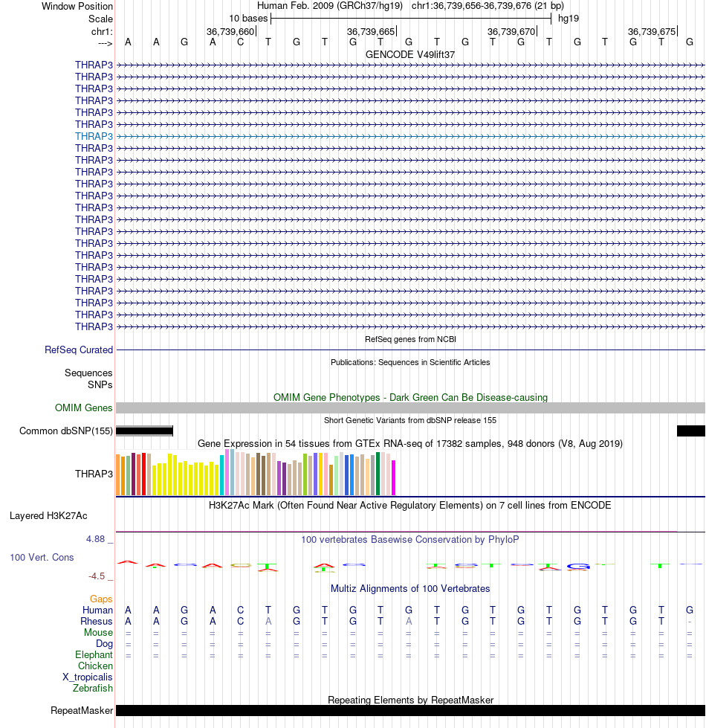Open Short Genetic Variants from dbSNP release 155 title
This screenshot has height=728, width=706.
(410, 420)
